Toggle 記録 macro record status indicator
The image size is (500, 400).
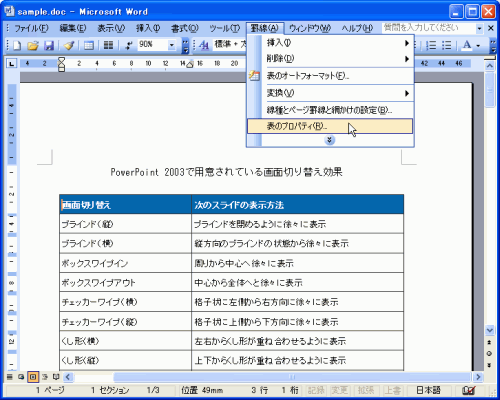coord(315,390)
